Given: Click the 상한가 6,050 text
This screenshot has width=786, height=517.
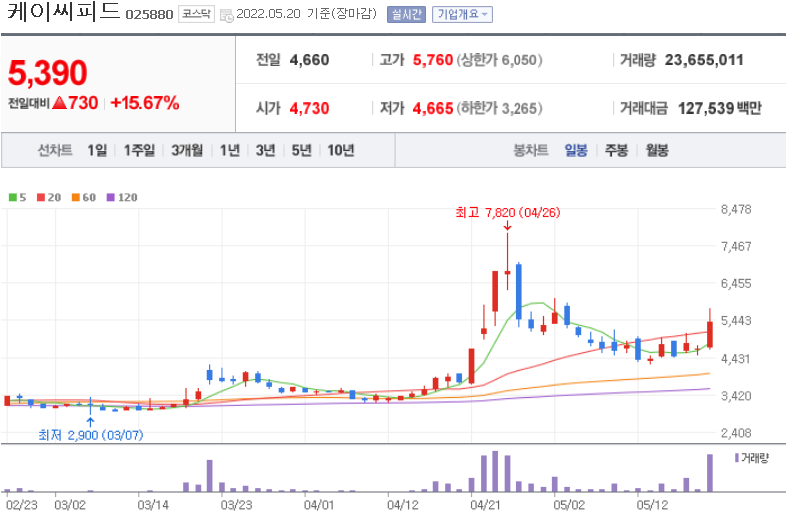Looking at the screenshot, I should tap(499, 60).
